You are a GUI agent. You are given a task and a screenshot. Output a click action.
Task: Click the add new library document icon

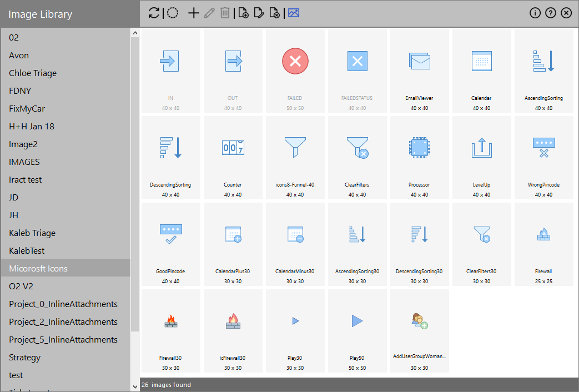243,13
